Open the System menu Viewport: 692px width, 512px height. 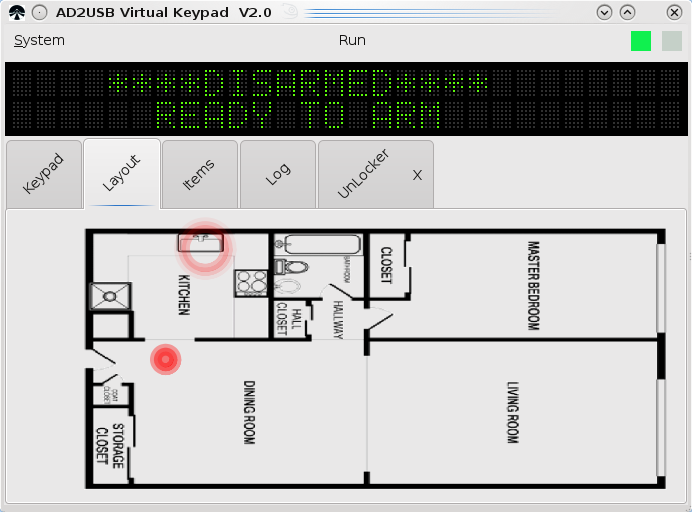point(39,40)
